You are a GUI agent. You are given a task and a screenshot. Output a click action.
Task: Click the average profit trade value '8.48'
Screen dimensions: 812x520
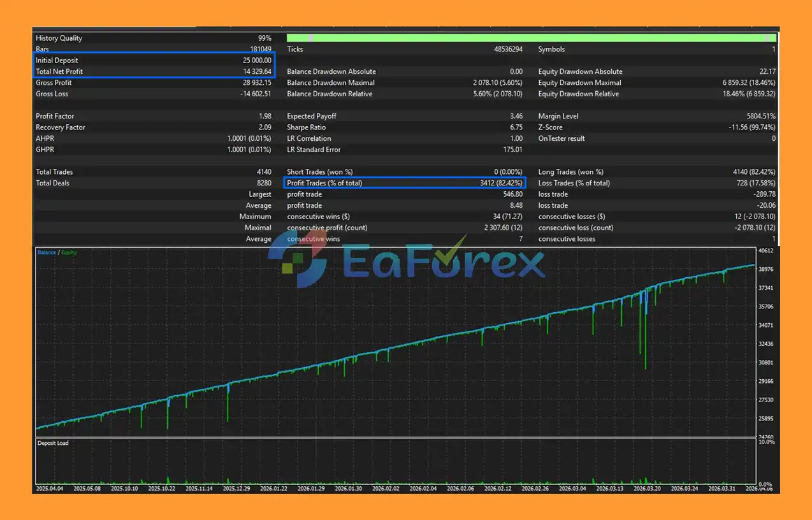point(516,205)
